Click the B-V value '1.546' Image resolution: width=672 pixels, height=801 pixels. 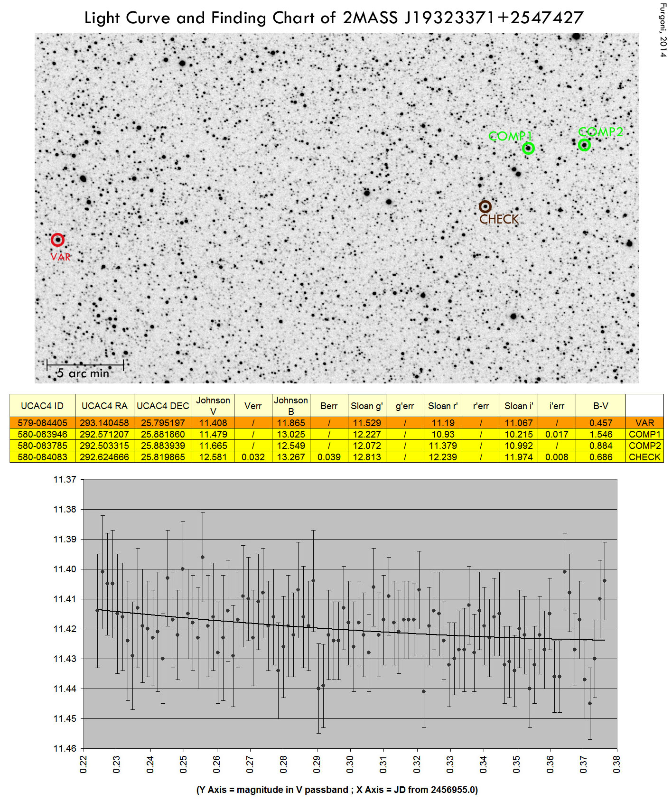[601, 434]
